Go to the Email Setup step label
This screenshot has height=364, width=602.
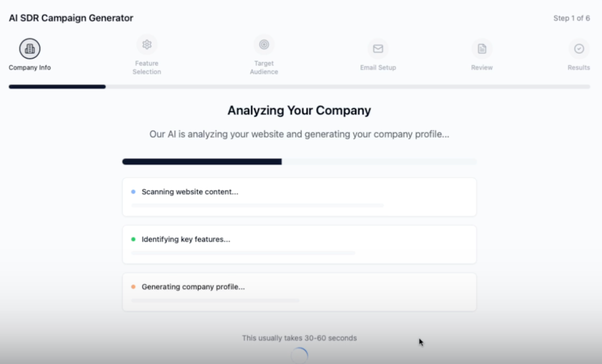point(378,68)
